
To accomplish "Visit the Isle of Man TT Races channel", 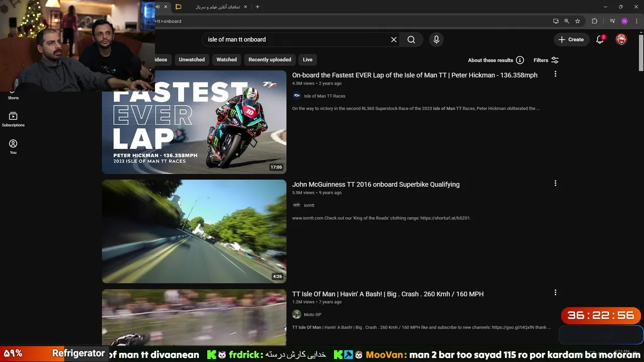I will 325,96.
